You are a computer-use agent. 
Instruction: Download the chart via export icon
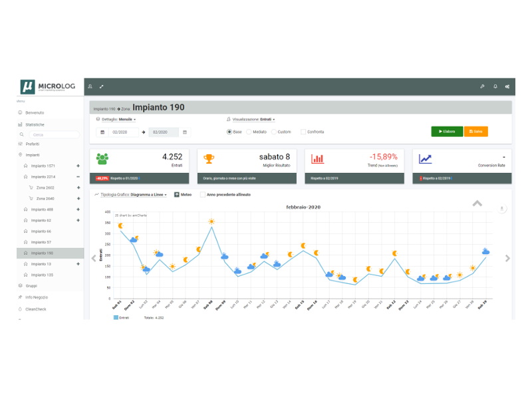click(502, 208)
